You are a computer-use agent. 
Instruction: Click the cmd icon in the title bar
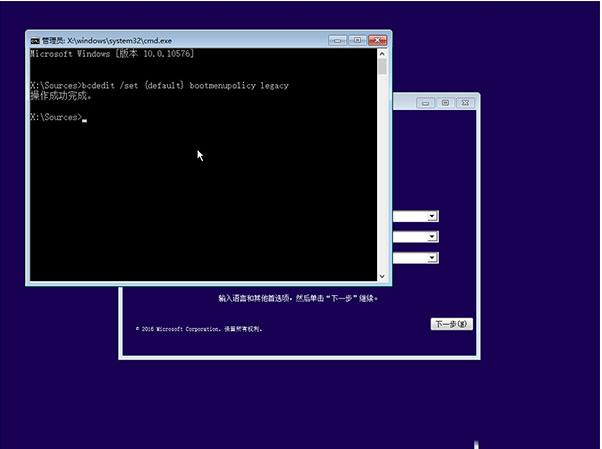click(x=35, y=41)
